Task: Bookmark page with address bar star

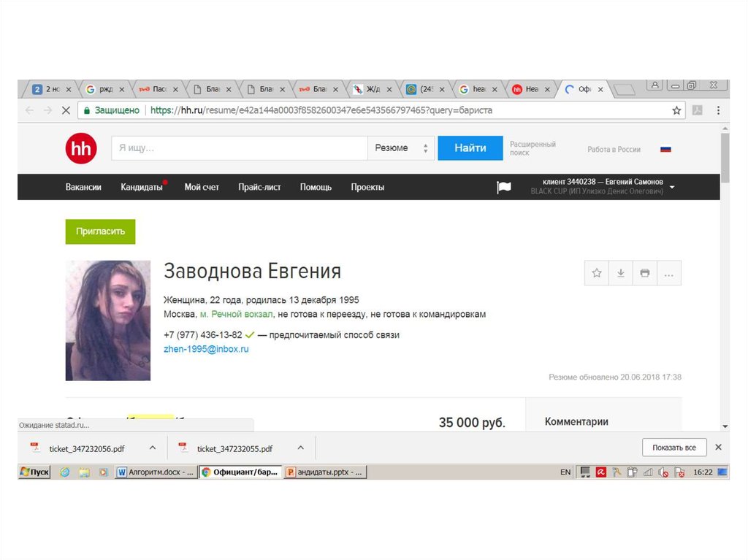Action: click(676, 110)
